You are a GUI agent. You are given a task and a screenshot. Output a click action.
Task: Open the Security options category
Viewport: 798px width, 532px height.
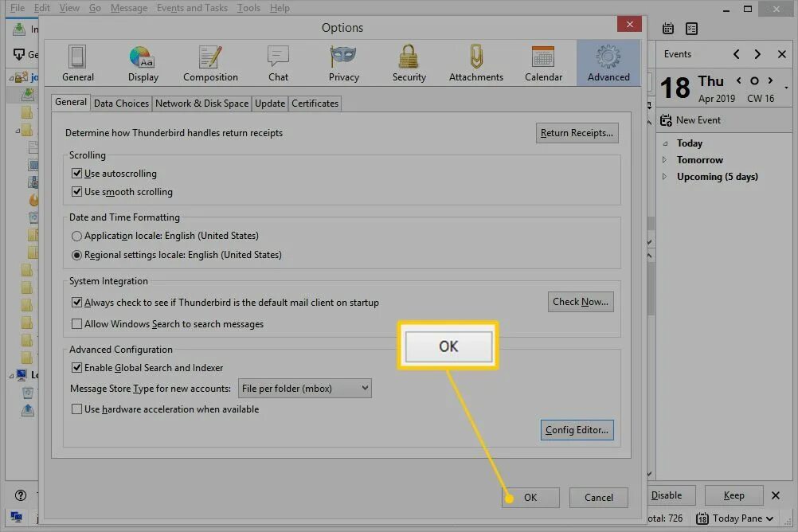[x=409, y=64]
